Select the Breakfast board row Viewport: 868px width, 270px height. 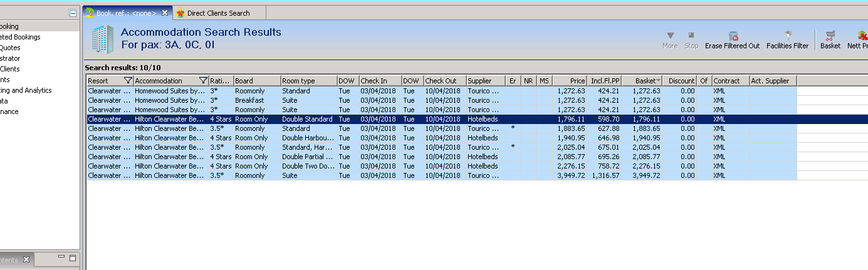[441, 100]
